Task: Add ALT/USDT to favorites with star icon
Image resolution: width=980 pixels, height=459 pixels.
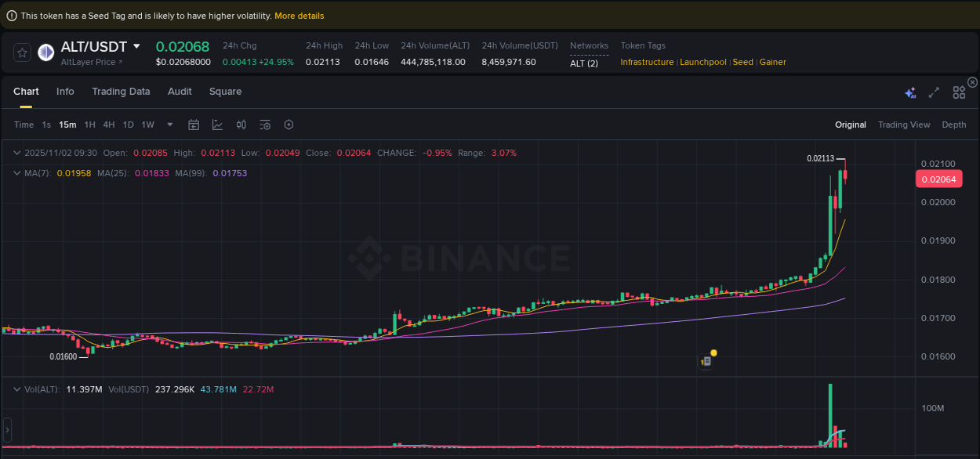Action: point(22,52)
